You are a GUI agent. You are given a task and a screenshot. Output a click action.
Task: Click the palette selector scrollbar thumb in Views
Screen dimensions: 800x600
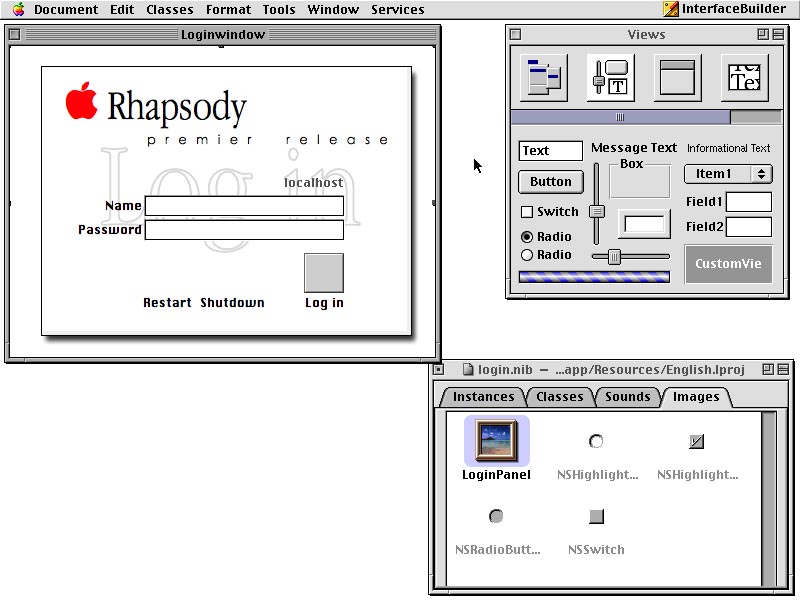click(620, 117)
